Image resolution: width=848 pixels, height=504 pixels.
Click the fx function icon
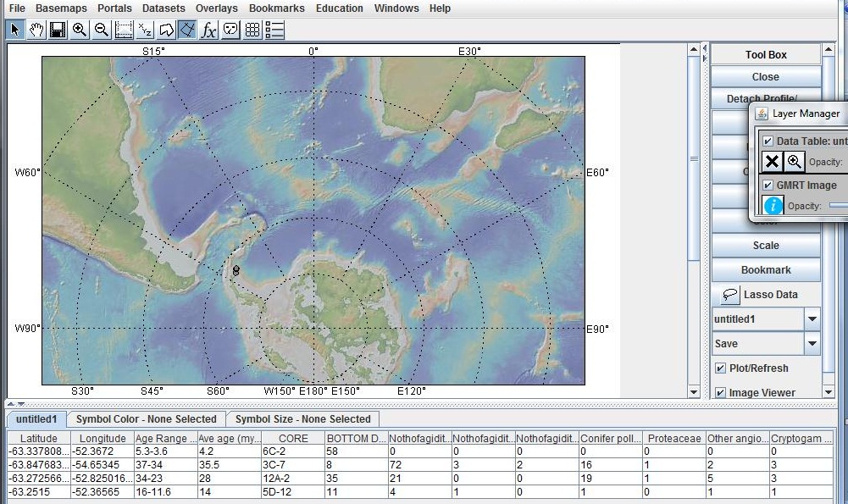[208, 30]
